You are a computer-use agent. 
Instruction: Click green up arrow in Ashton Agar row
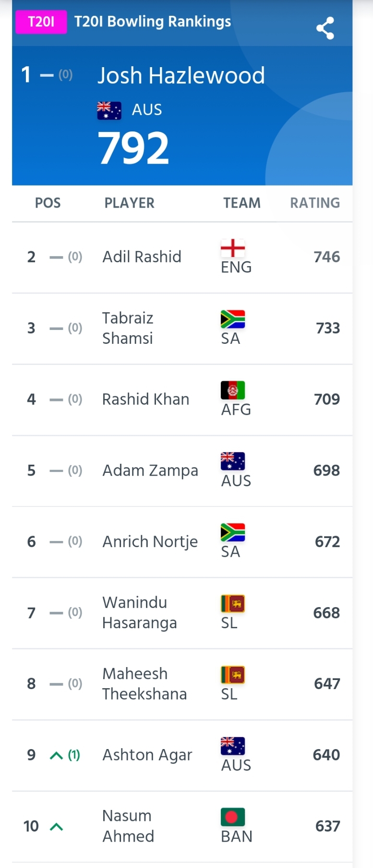pos(57,756)
